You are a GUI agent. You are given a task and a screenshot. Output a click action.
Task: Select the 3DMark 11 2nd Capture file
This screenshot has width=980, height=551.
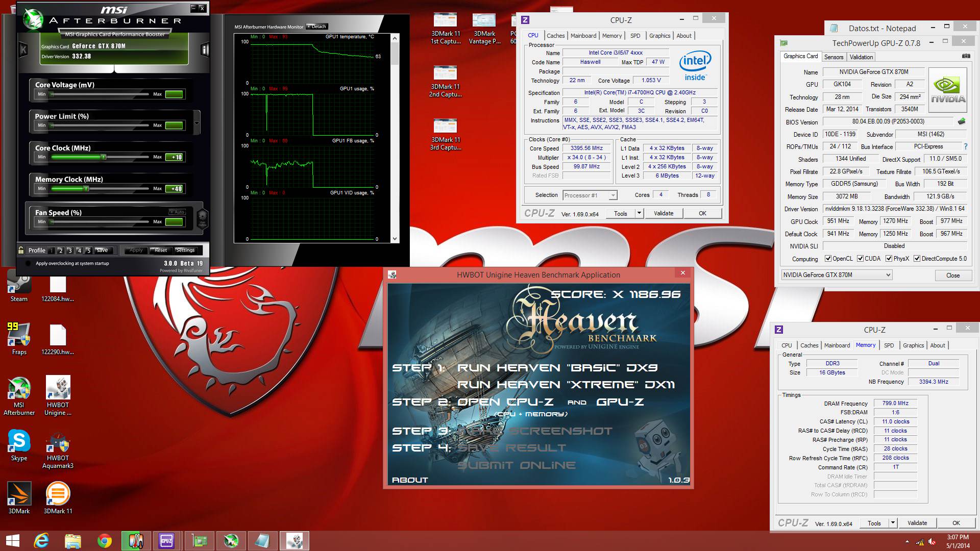tap(446, 82)
